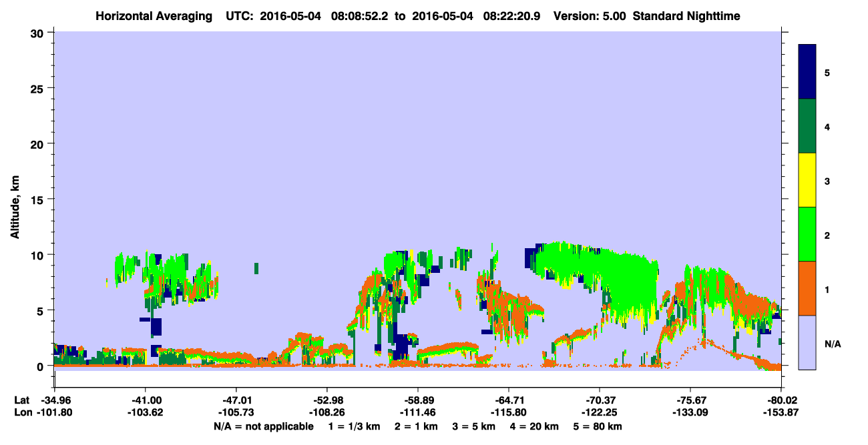The height and width of the screenshot is (445, 868).
Task: Click latitude value -70.37
Action: (600, 400)
